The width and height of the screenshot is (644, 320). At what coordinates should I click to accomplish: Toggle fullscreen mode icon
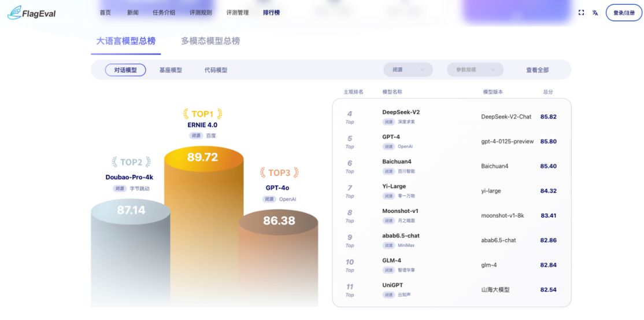coord(581,13)
